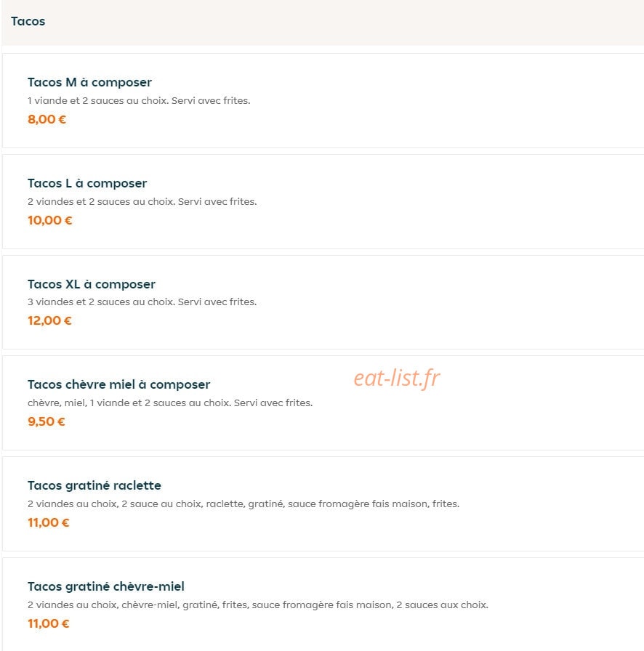Image resolution: width=644 pixels, height=651 pixels.
Task: Click description '2 viandes et 2 sauces'
Action: (142, 201)
